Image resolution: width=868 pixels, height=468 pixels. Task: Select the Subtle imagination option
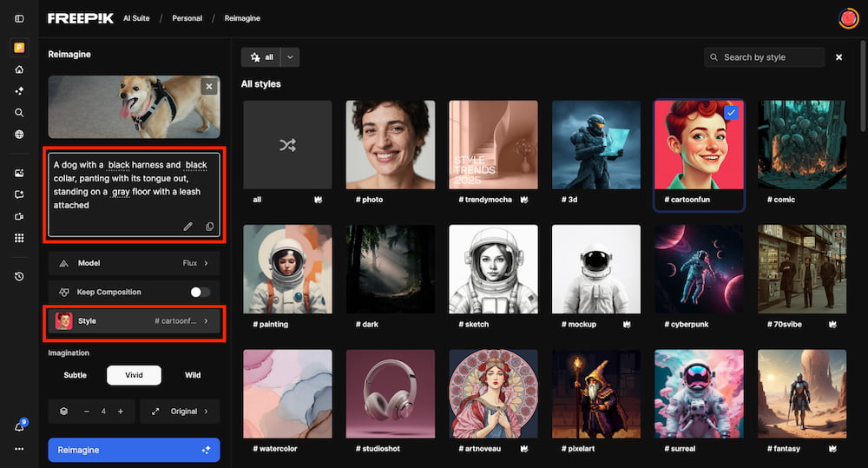[x=76, y=375]
